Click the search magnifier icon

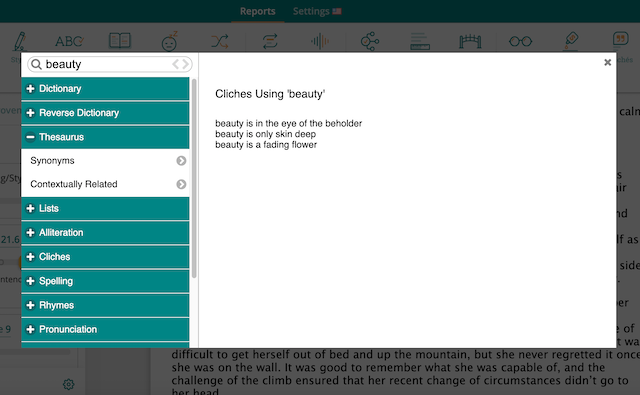point(36,64)
